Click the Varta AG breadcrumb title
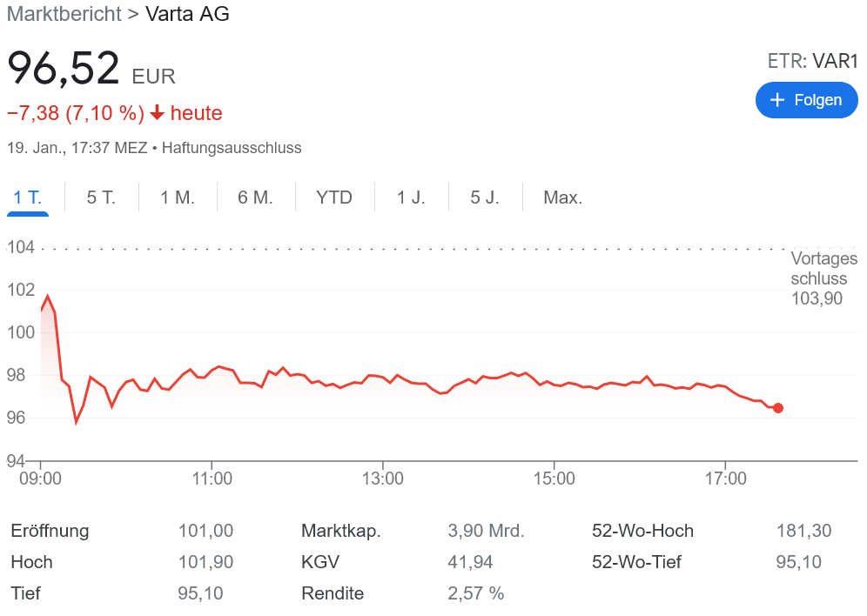This screenshot has width=867, height=616. (x=187, y=14)
